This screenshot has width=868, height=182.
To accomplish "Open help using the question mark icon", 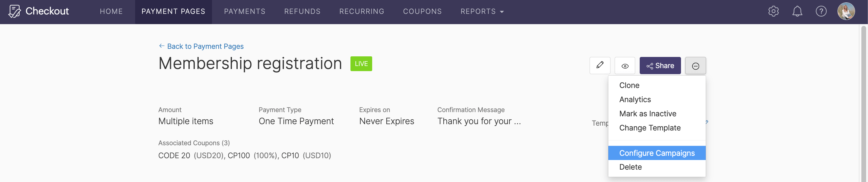I will [821, 11].
